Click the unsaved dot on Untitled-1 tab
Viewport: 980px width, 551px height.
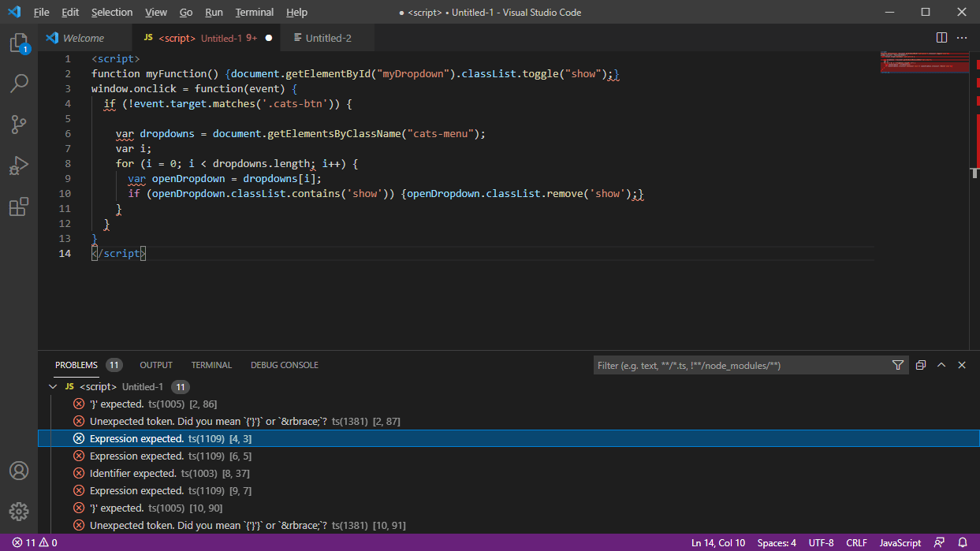(x=268, y=38)
